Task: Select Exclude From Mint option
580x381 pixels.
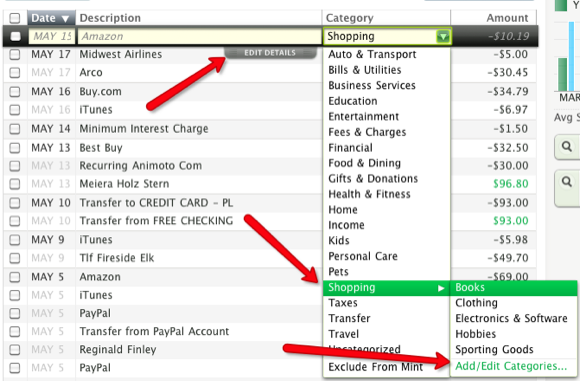Action: coord(375,367)
